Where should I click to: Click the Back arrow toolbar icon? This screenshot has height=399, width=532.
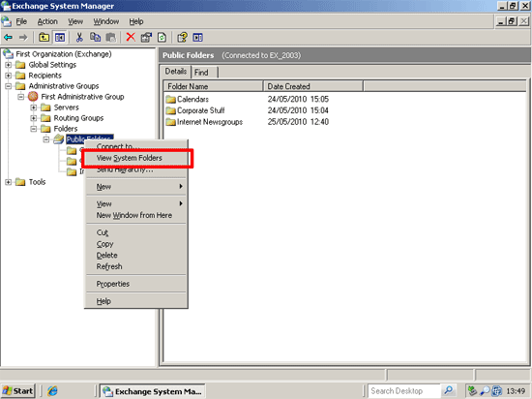(8, 38)
